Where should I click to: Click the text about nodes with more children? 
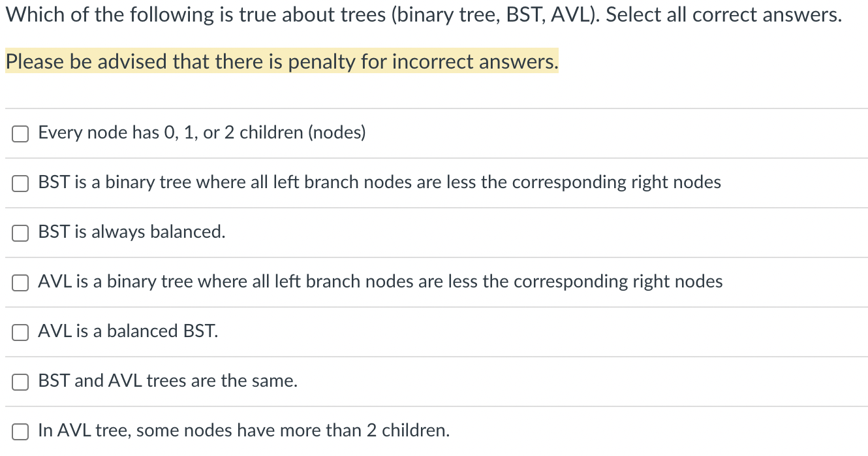[244, 431]
